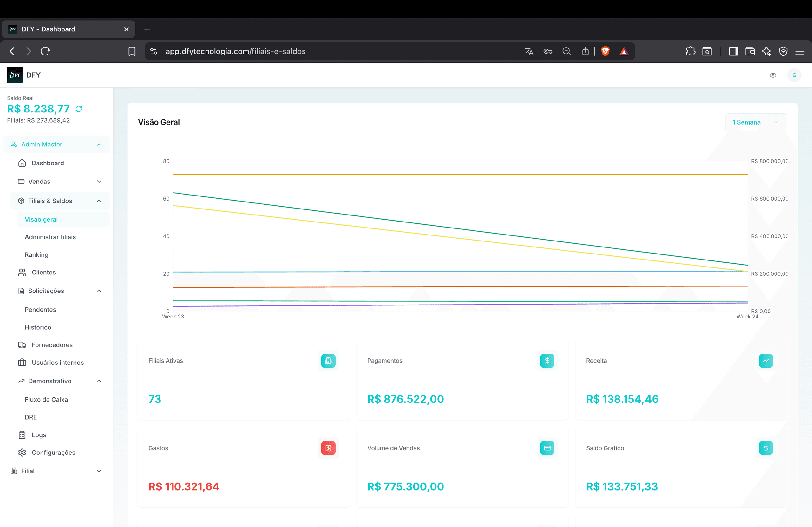Go to Ranking page

click(x=36, y=255)
